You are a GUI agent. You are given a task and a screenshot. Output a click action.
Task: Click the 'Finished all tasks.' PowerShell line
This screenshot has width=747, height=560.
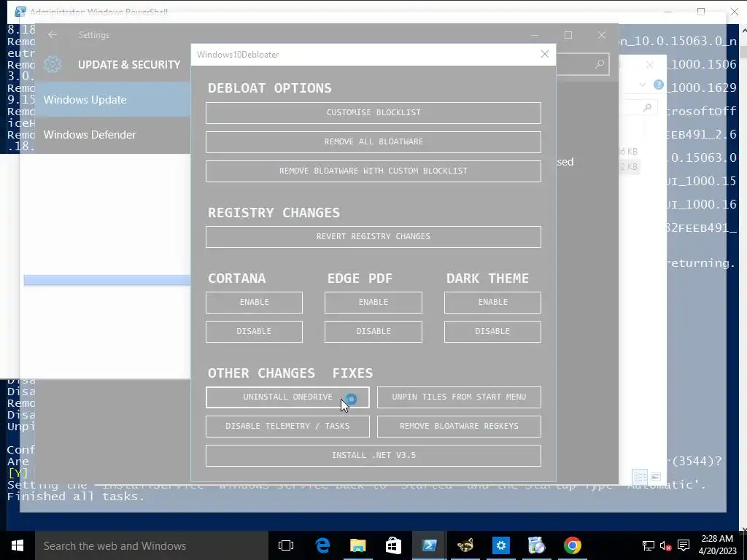pos(75,497)
